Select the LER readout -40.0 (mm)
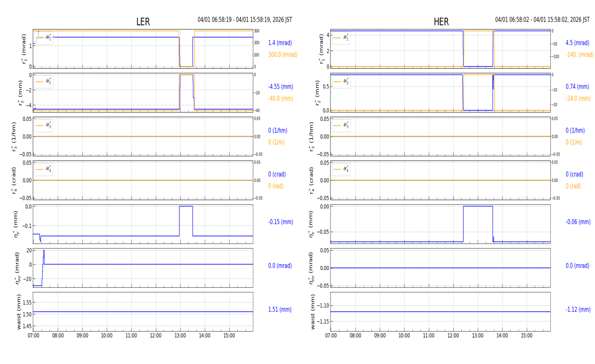The image size is (595, 364). (x=281, y=99)
